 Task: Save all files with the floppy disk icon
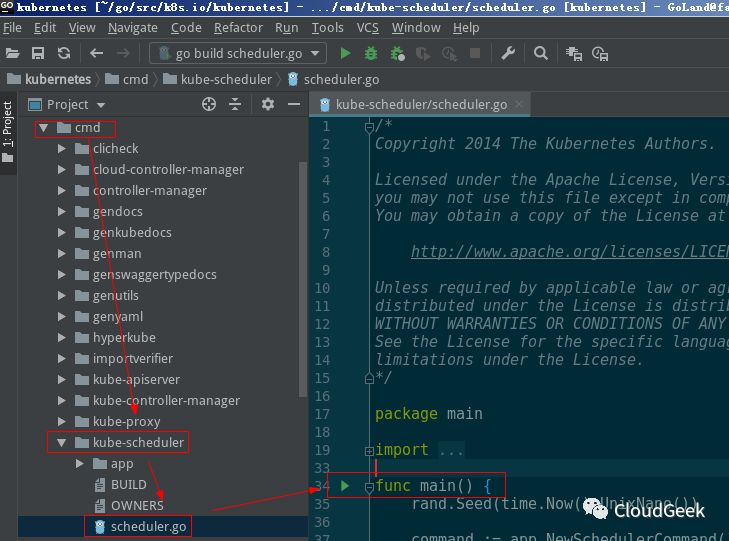click(38, 53)
